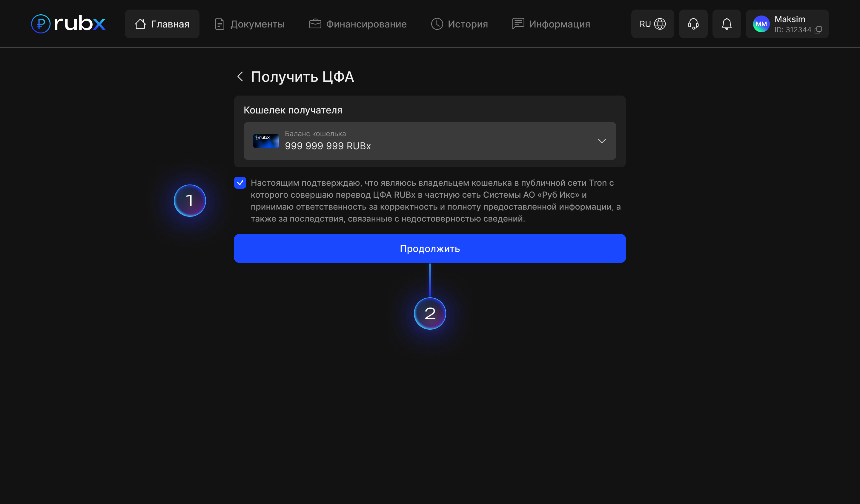Open the Maksim account menu
Image resolution: width=860 pixels, height=504 pixels.
tap(790, 19)
